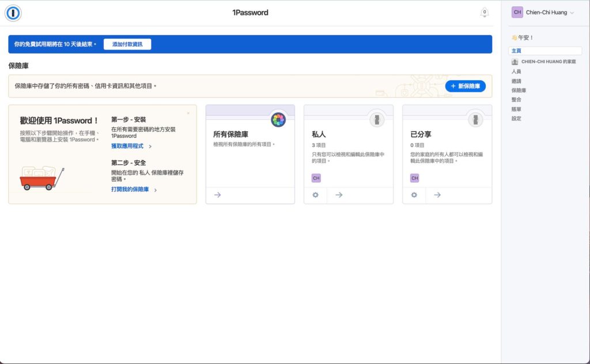Viewport: 590px width, 364px height.
Task: Click the 0 項目 count text
Action: pyautogui.click(x=417, y=145)
